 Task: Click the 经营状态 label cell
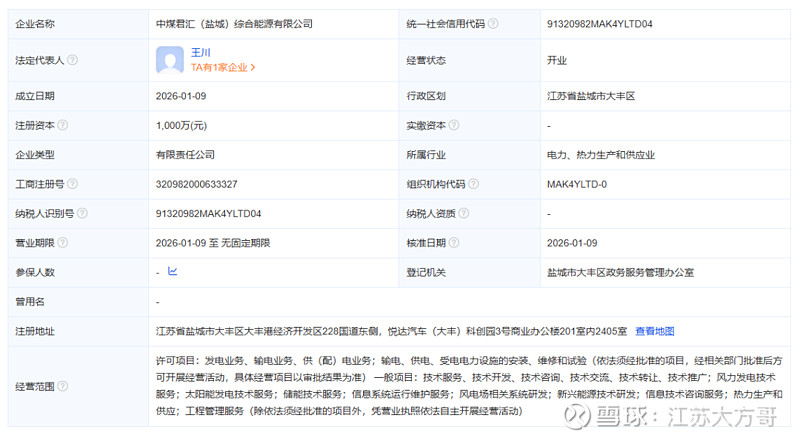469,60
